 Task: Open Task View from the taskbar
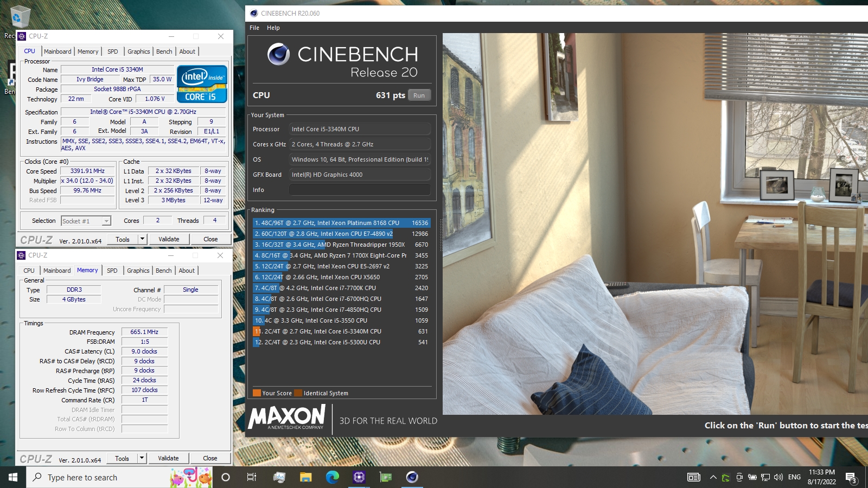pyautogui.click(x=252, y=477)
